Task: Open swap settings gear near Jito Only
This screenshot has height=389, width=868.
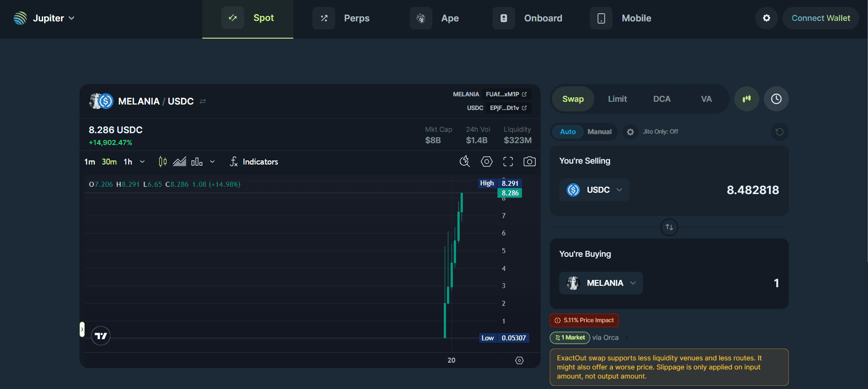Action: pos(630,132)
